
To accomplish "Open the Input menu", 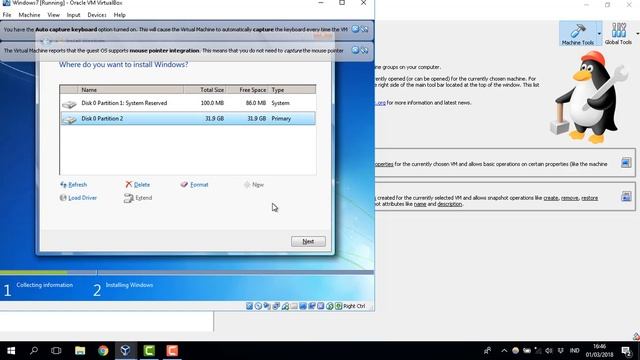I will (x=73, y=15).
